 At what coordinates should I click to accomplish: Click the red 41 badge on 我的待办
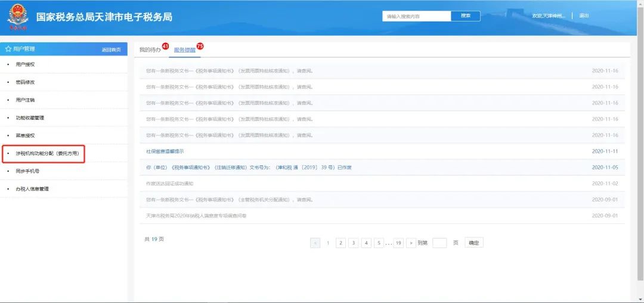[165, 46]
